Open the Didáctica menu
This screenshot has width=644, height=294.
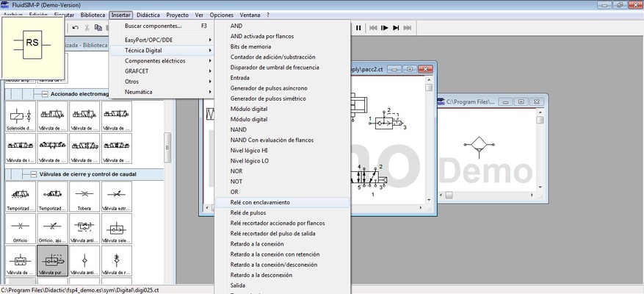point(148,15)
